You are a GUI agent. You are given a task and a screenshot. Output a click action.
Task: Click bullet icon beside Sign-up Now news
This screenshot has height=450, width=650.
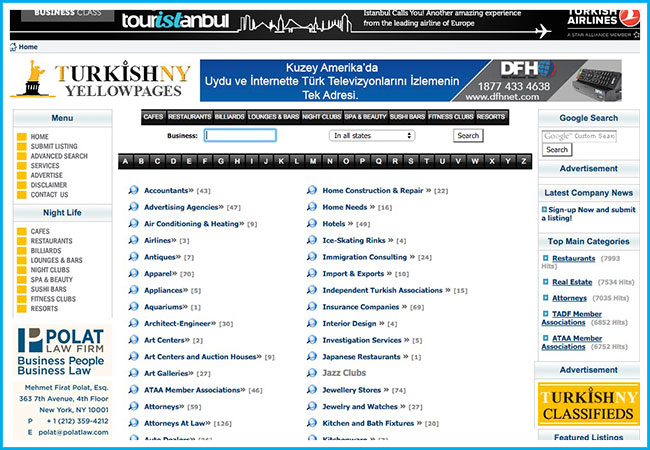click(x=544, y=210)
